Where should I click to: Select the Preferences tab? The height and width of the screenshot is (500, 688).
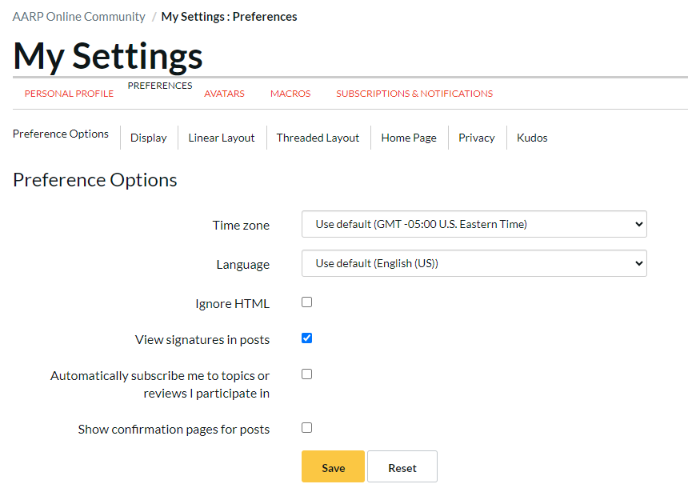coord(160,86)
